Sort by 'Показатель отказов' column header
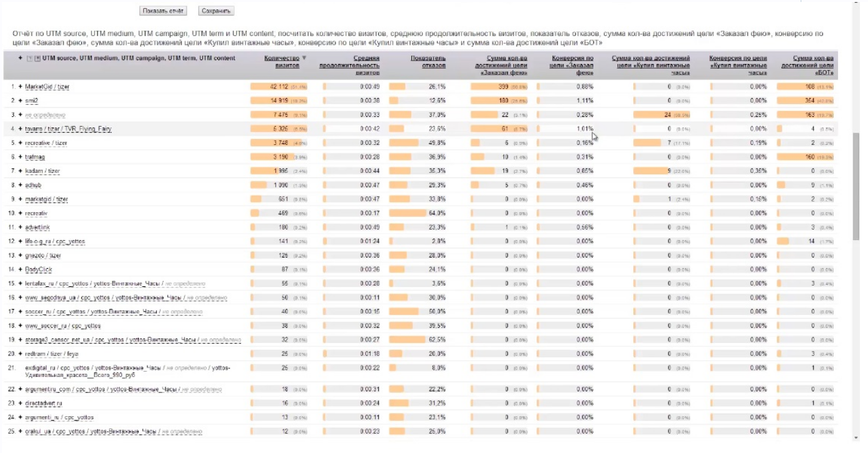Viewport: 868px width, 453px height. click(x=428, y=62)
